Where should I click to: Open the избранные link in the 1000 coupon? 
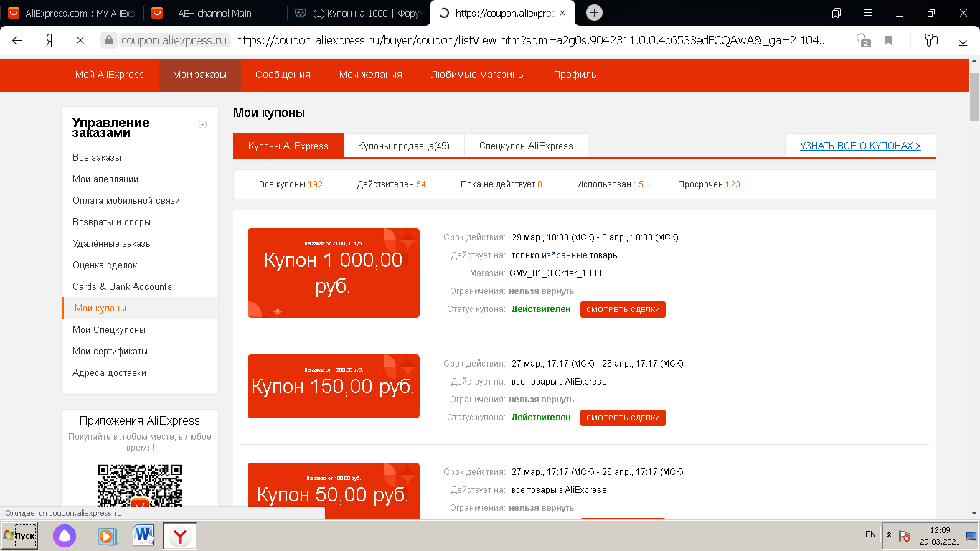pyautogui.click(x=565, y=255)
